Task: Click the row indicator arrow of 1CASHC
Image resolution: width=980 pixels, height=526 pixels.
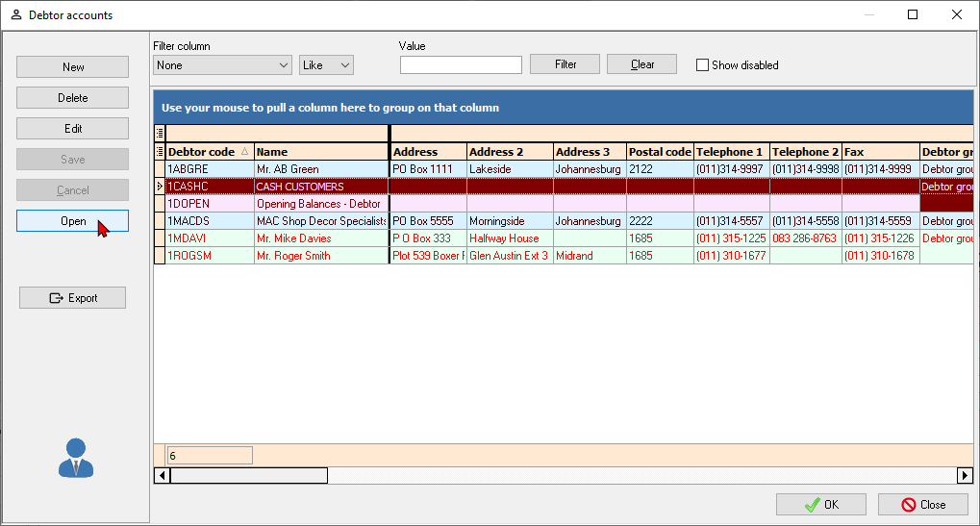Action: pyautogui.click(x=160, y=187)
